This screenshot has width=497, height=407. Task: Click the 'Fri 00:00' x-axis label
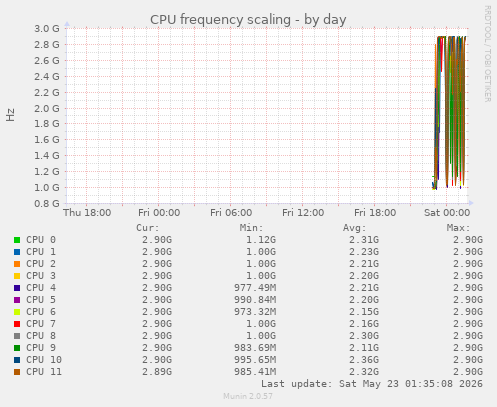tap(159, 213)
